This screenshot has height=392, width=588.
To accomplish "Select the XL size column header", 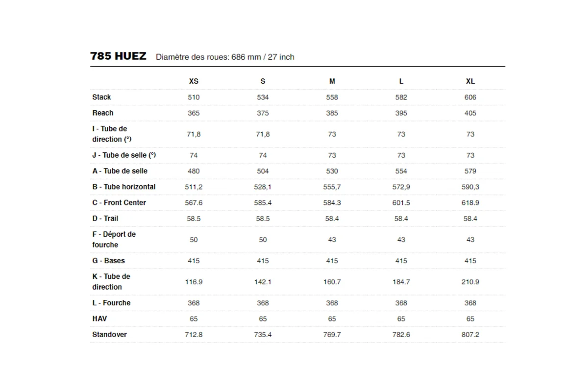I will (470, 81).
